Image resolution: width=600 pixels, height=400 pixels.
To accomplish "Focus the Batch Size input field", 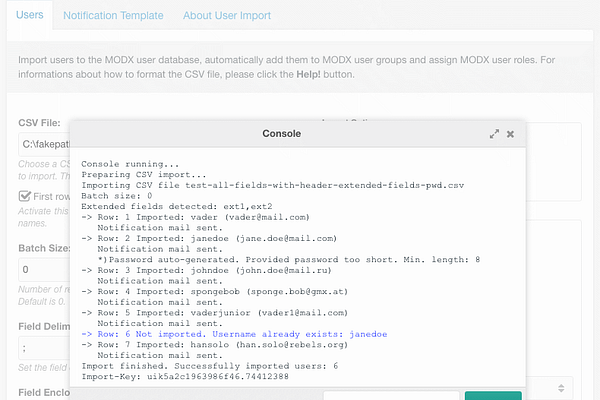I will tap(44, 269).
